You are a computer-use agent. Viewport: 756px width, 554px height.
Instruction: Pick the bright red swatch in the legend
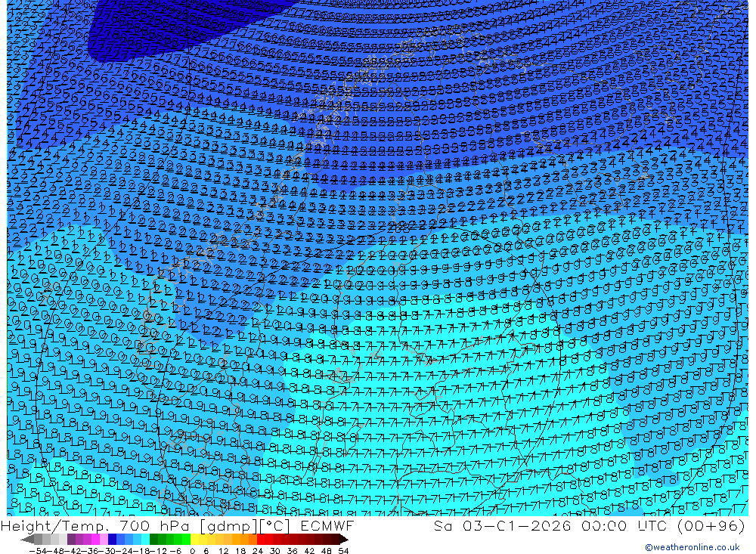point(261,540)
